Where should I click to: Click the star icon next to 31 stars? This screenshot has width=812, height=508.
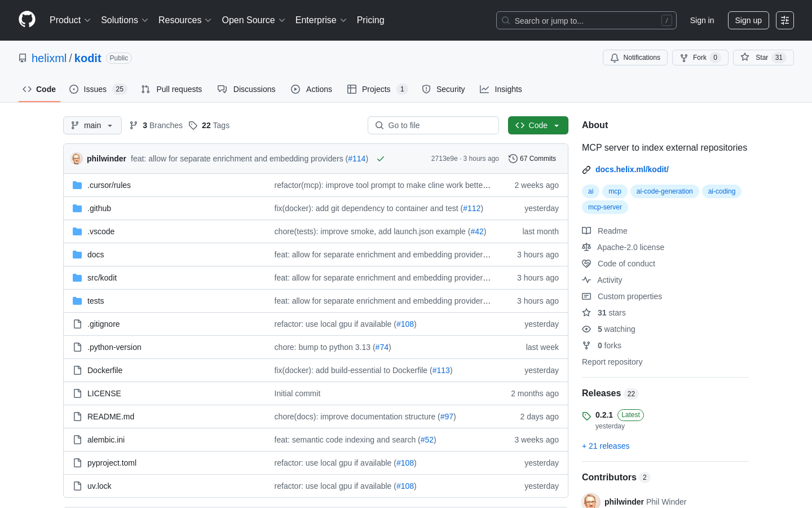click(x=586, y=313)
